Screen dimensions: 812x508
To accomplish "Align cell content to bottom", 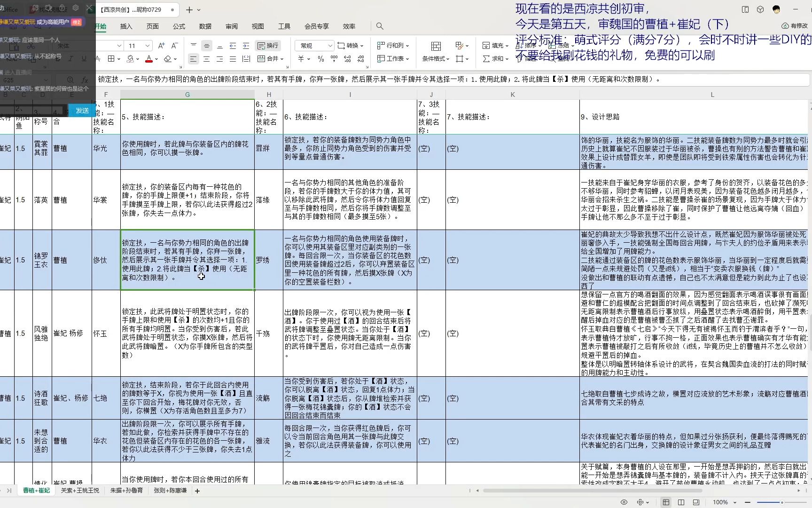I will coord(220,46).
